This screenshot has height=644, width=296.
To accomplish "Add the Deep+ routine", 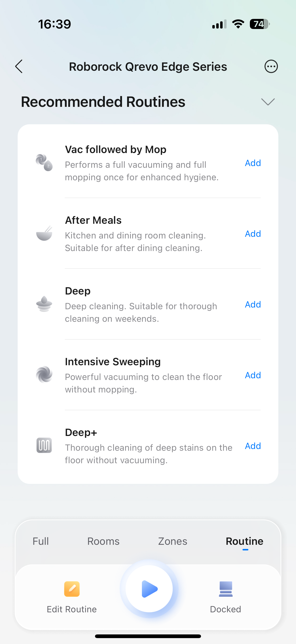I will point(253,446).
